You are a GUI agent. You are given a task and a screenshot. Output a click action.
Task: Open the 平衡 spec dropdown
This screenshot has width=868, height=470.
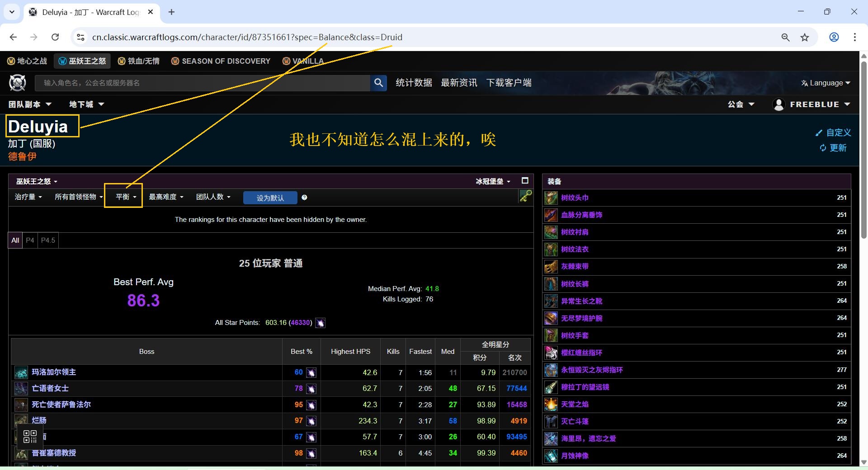[x=126, y=197]
